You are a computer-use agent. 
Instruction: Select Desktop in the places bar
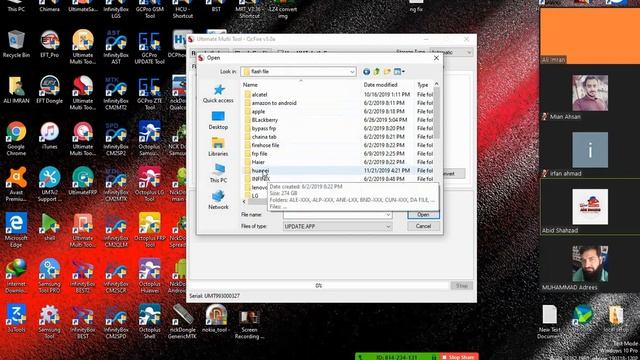(218, 120)
